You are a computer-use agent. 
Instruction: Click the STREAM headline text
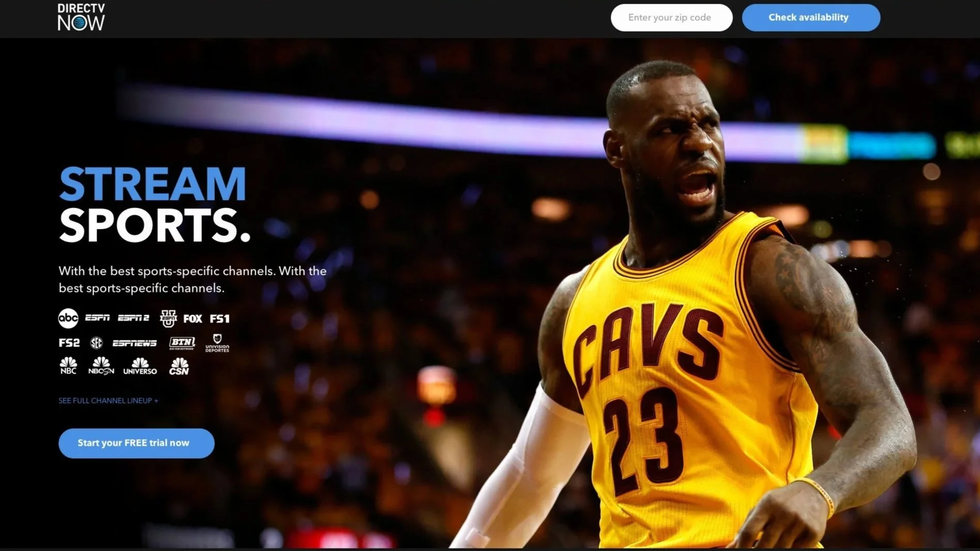[x=152, y=184]
